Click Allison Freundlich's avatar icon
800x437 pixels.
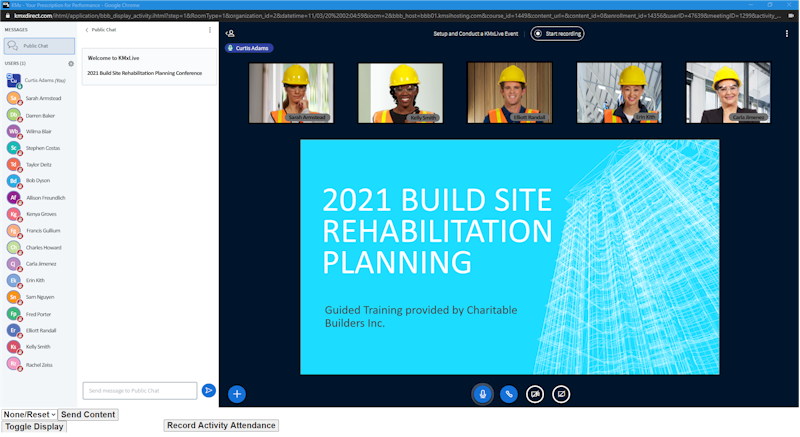point(14,197)
